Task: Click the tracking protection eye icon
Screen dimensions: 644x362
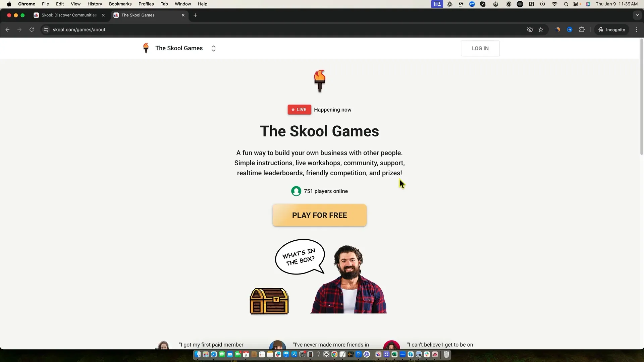Action: tap(530, 29)
